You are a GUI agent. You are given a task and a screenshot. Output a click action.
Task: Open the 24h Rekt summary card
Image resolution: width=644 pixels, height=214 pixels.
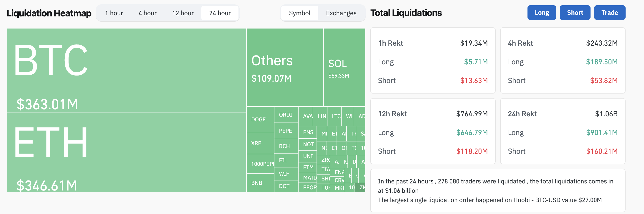point(563,131)
